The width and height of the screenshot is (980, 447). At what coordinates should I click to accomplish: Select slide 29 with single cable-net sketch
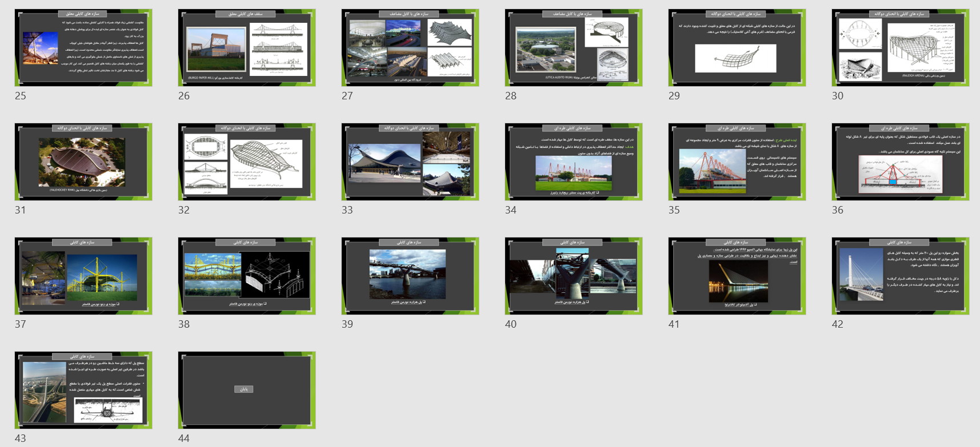(x=737, y=48)
